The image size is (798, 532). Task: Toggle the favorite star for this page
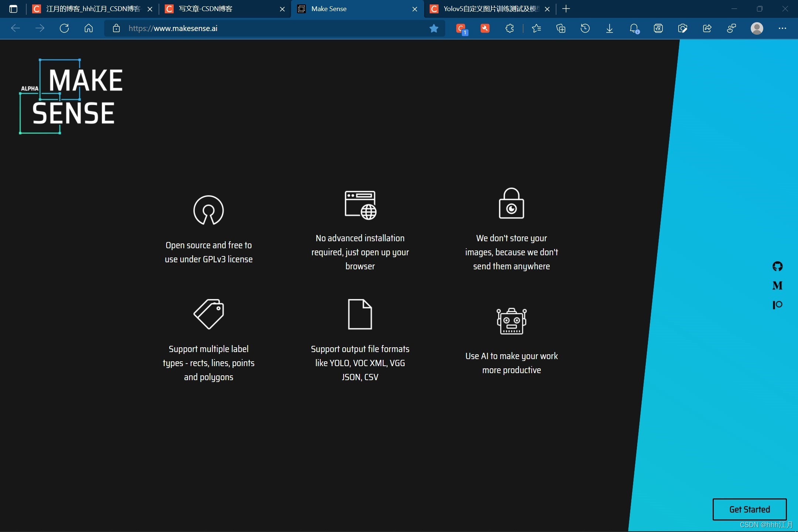(x=434, y=28)
